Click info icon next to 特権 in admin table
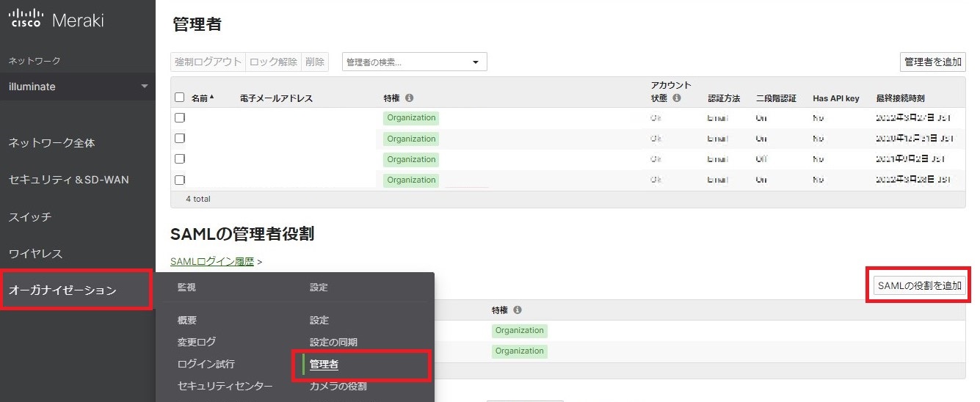The width and height of the screenshot is (980, 402). pyautogui.click(x=410, y=98)
